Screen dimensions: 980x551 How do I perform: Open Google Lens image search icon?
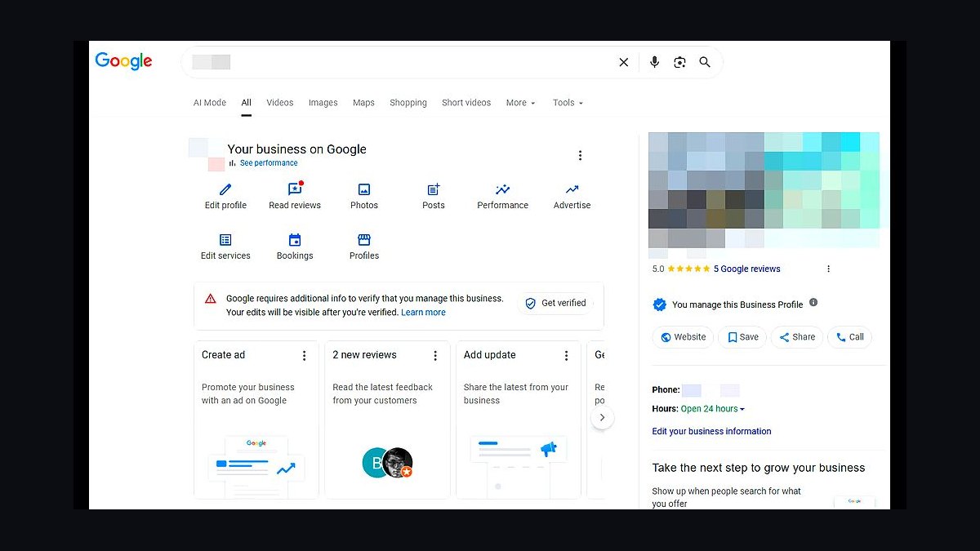point(679,62)
